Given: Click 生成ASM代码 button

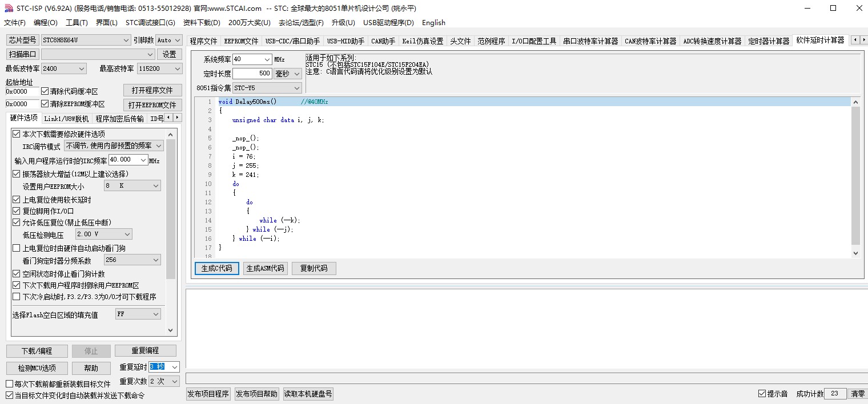Looking at the screenshot, I should pos(265,268).
